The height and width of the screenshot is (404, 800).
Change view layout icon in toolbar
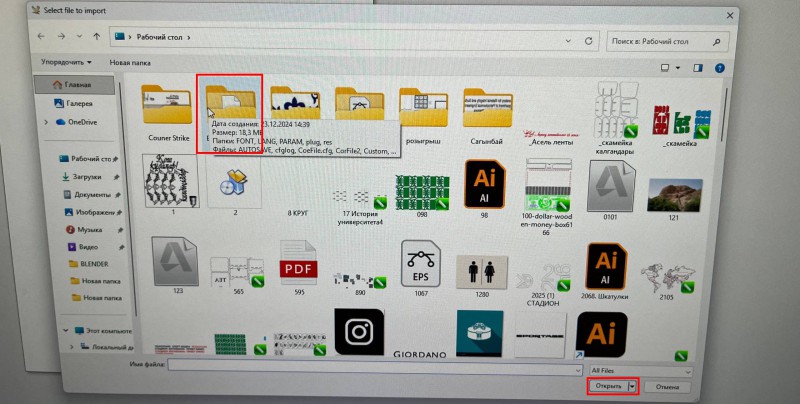(665, 68)
